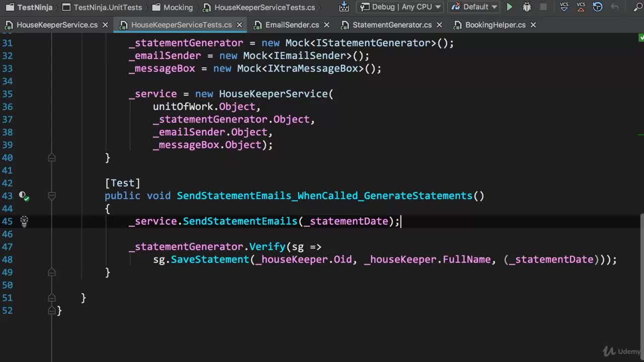Click the SendStatementEmails call on line 45

(x=240, y=221)
